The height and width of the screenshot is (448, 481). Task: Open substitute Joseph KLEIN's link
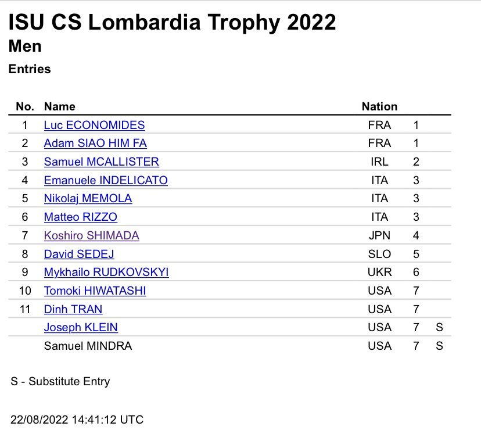pyautogui.click(x=81, y=328)
